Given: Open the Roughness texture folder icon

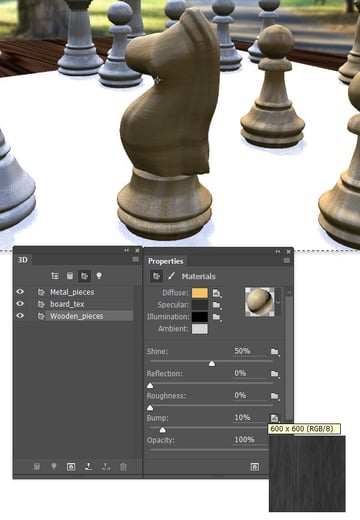Looking at the screenshot, I should pyautogui.click(x=275, y=396).
